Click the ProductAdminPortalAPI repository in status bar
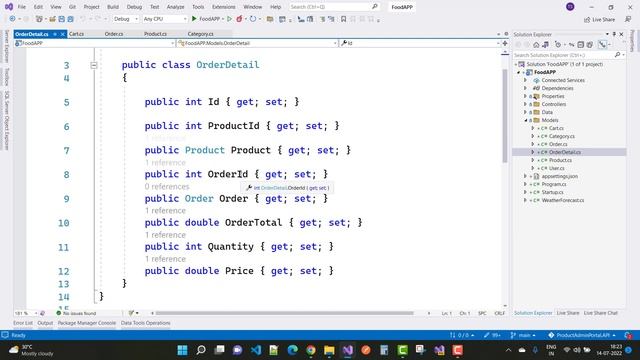Image resolution: width=640 pixels, height=360 pixels. point(582,335)
